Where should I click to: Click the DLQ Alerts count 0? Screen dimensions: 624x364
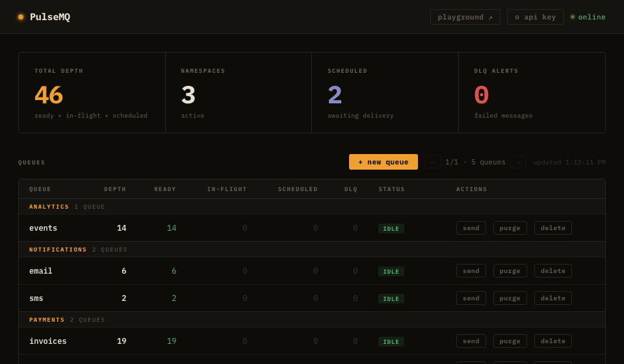pyautogui.click(x=481, y=95)
